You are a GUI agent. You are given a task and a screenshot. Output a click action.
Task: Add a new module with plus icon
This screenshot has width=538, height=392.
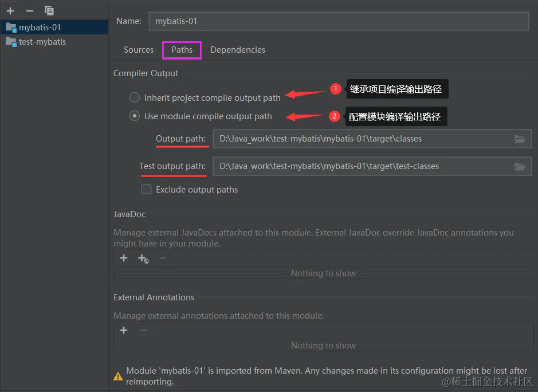10,11
